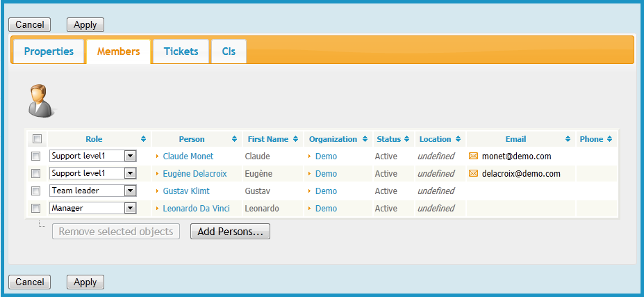Sort table by Person column arrows

(234, 139)
